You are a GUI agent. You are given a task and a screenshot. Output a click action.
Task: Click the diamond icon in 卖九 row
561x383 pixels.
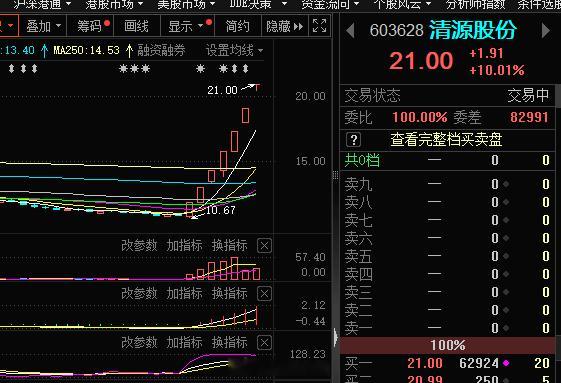(506, 184)
